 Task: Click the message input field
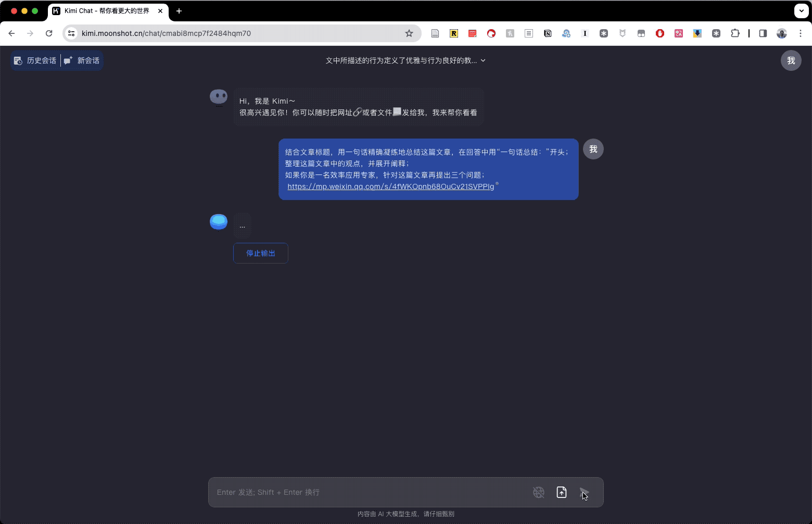point(364,492)
